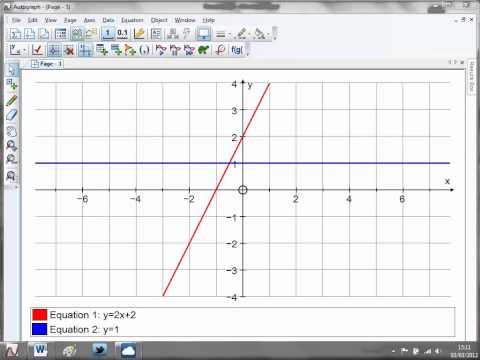
Task: Click the blue Equation 2 colour swatch
Action: coord(39,329)
